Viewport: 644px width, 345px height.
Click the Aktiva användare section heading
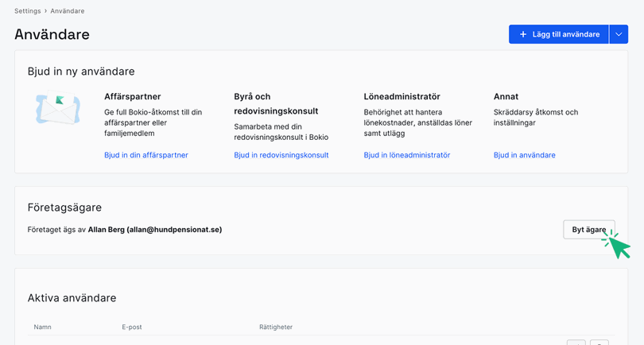point(72,298)
